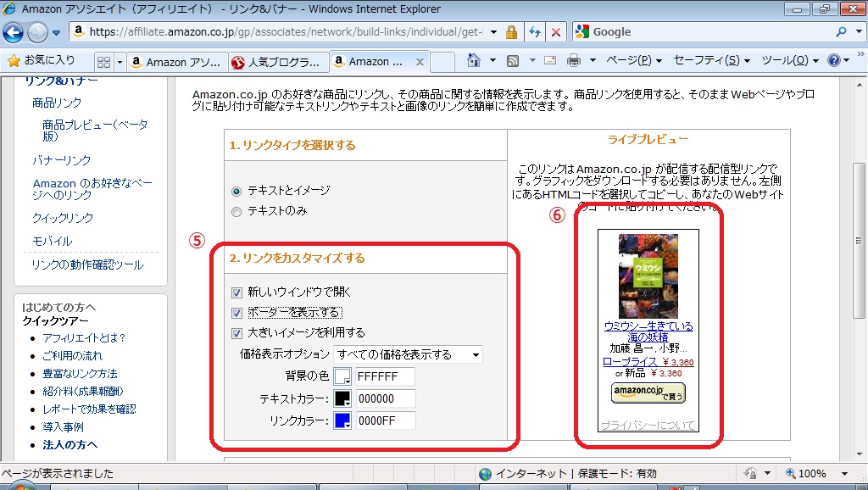
Task: Open the バナーリンク sidebar link
Action: [61, 160]
